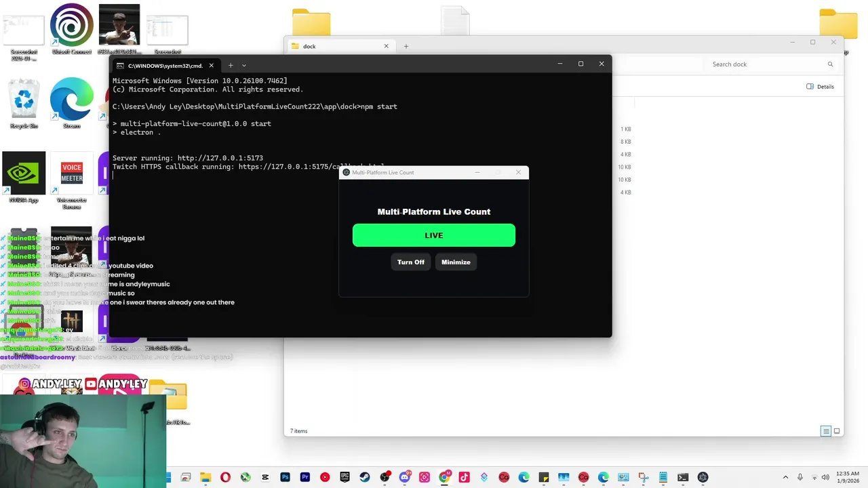Click Minimize button in Live Count app

pyautogui.click(x=456, y=262)
